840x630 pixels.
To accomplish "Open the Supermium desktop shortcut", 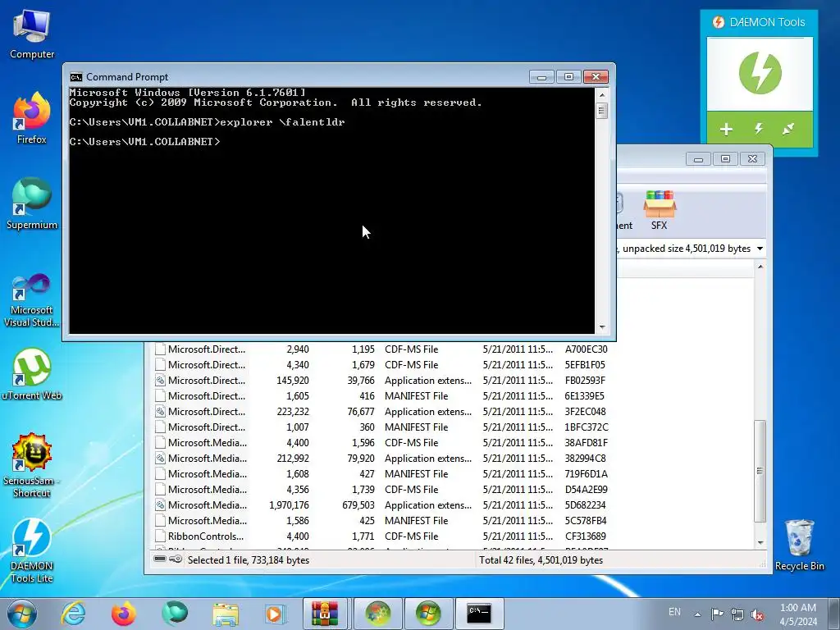I will tap(32, 204).
